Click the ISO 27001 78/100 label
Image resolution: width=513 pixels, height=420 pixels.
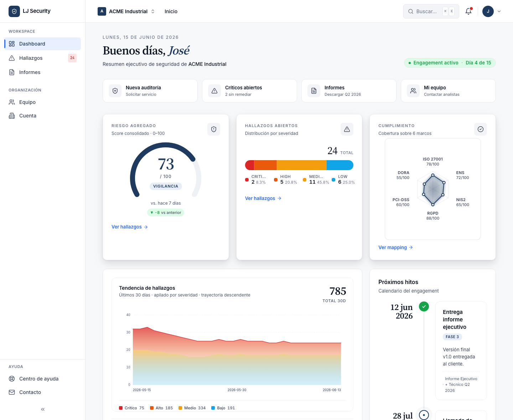point(433,162)
